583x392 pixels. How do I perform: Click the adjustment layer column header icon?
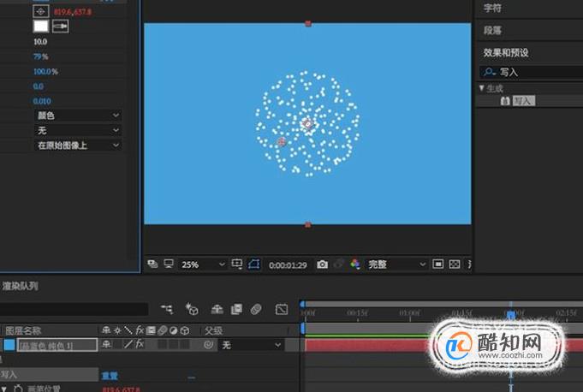click(173, 330)
